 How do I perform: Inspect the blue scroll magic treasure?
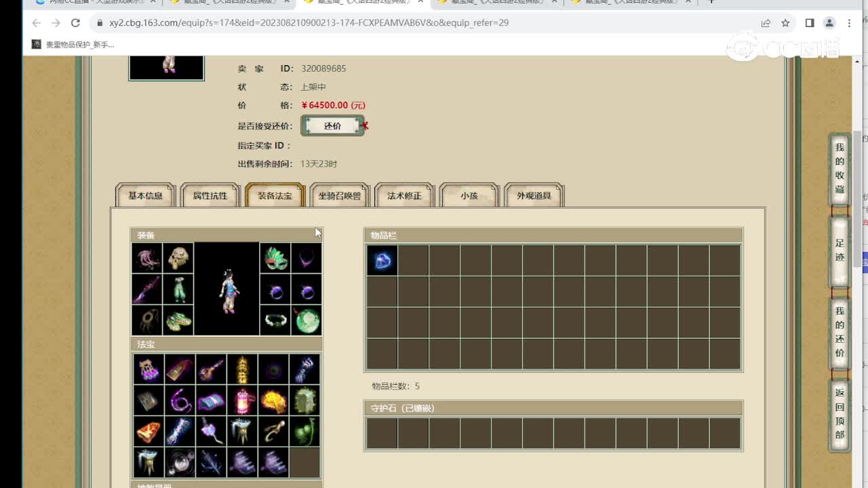tap(211, 401)
